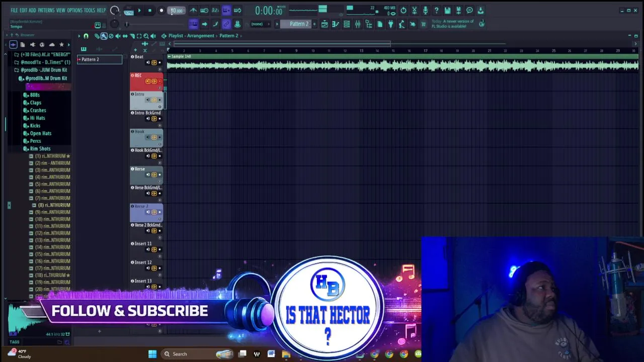Viewport: 644px width, 362px height.
Task: Select the Paint brush tool in playlist
Action: pyautogui.click(x=104, y=36)
